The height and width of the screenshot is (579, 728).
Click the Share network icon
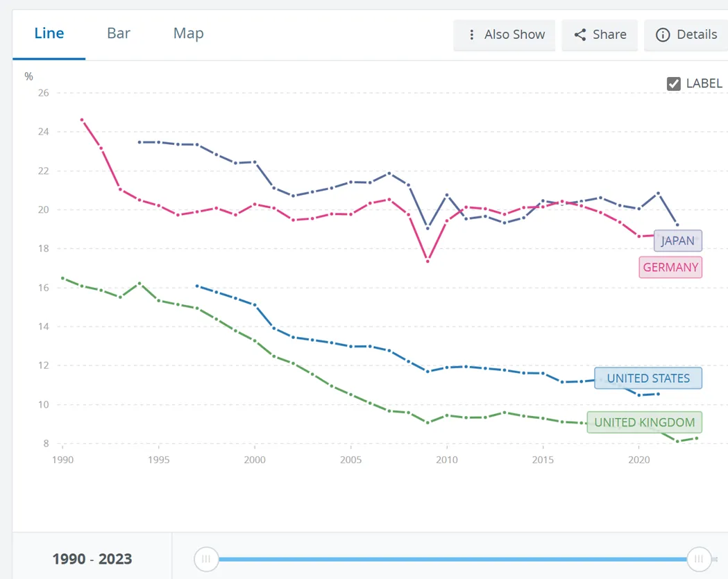[x=580, y=35]
